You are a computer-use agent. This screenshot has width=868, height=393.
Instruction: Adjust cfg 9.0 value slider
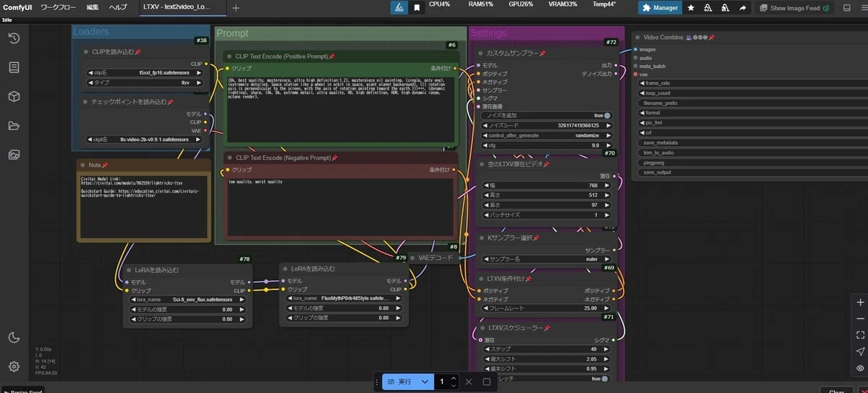pyautogui.click(x=548, y=145)
